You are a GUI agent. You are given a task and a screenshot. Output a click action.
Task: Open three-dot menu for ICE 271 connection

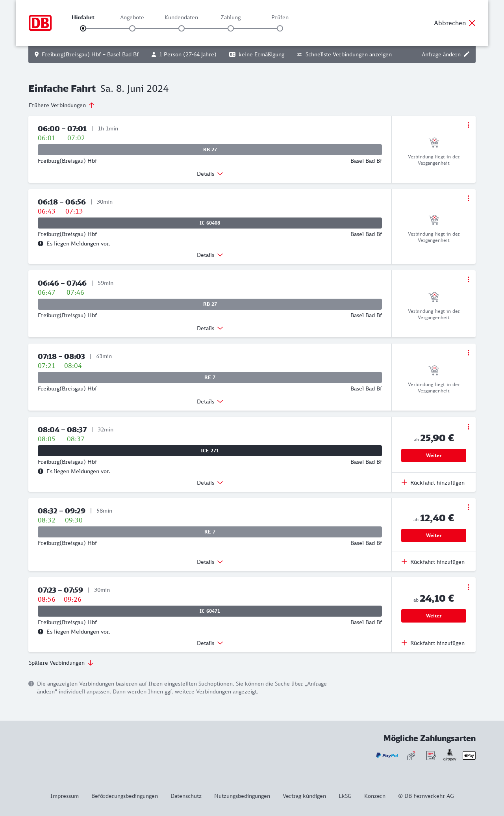tap(468, 427)
